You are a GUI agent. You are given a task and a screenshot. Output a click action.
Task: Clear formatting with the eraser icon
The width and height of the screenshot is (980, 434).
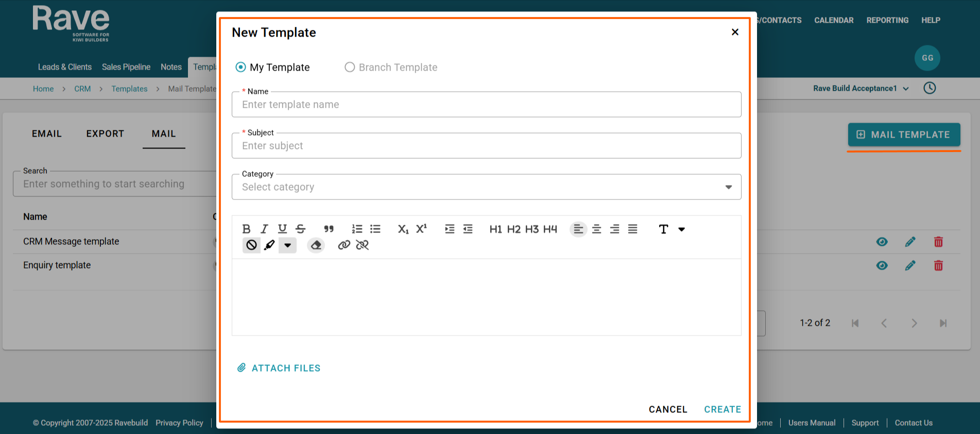[x=316, y=245]
